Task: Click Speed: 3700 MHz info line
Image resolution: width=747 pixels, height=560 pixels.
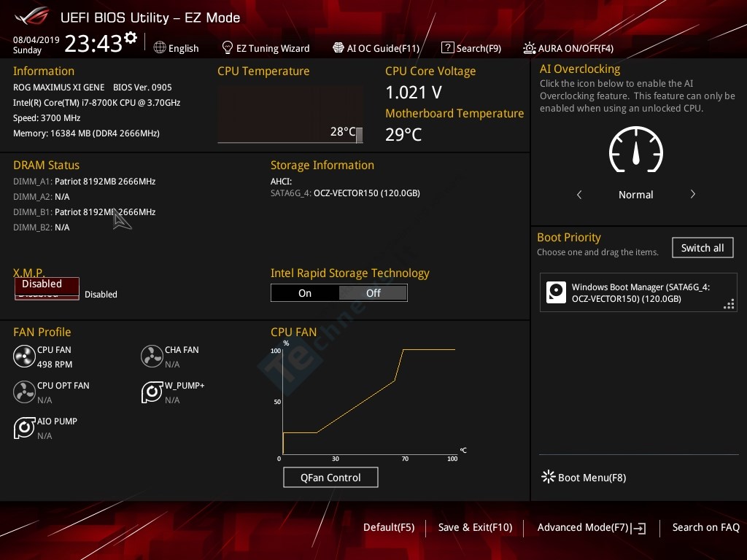Action: [x=47, y=118]
